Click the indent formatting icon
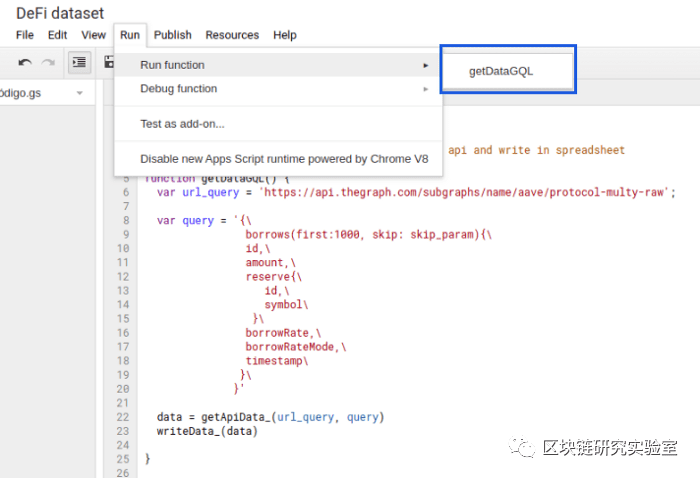This screenshot has width=700, height=478. [x=79, y=62]
